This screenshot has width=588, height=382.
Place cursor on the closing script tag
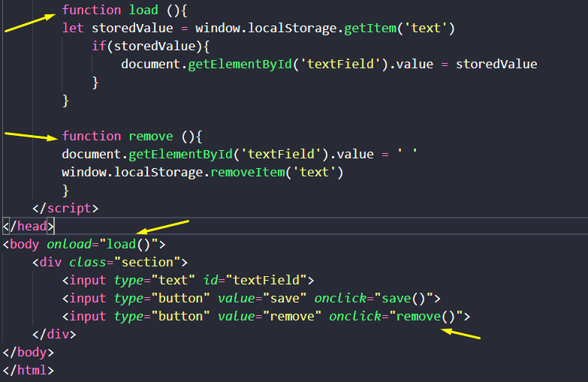65,208
